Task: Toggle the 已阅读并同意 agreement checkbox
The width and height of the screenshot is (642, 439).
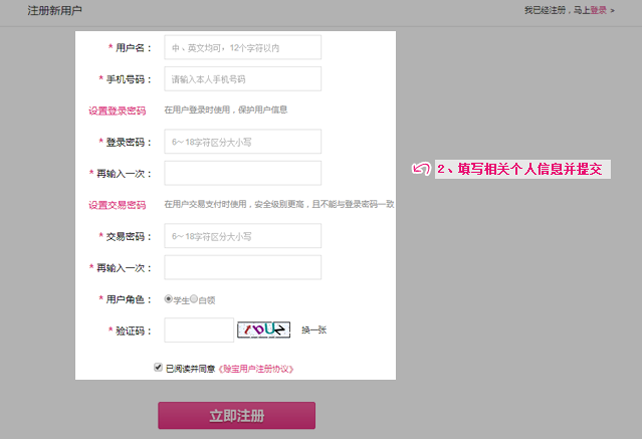Action: (x=158, y=367)
